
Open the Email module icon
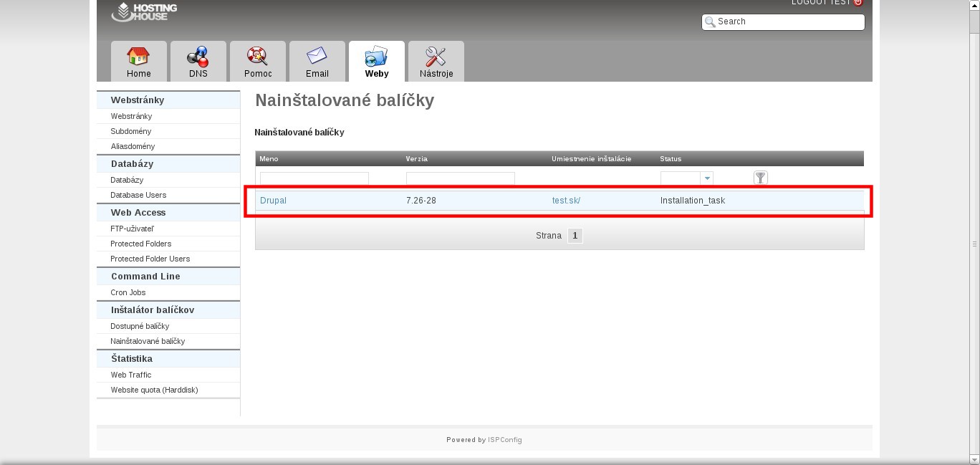click(x=317, y=57)
